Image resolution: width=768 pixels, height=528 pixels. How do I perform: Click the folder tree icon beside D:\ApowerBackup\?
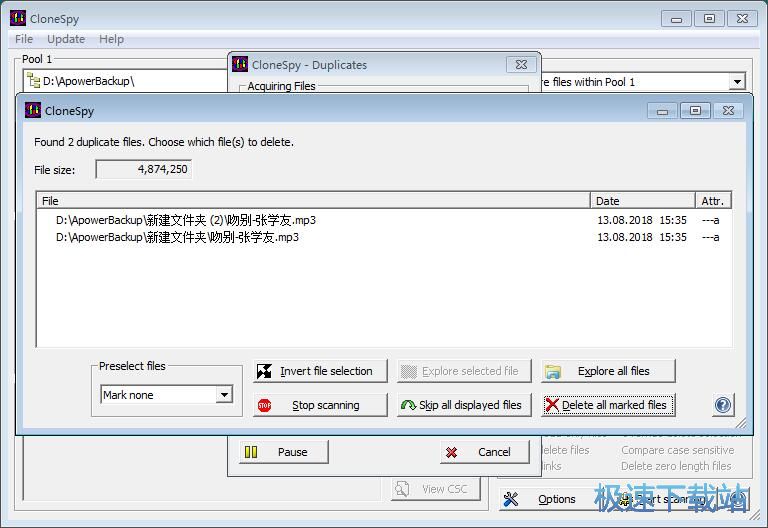coord(34,80)
